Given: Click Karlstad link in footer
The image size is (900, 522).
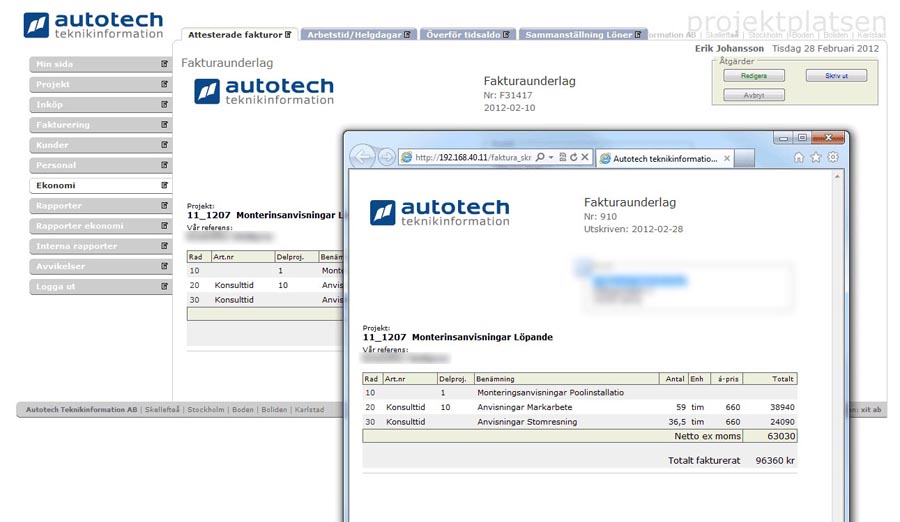Looking at the screenshot, I should 309,409.
